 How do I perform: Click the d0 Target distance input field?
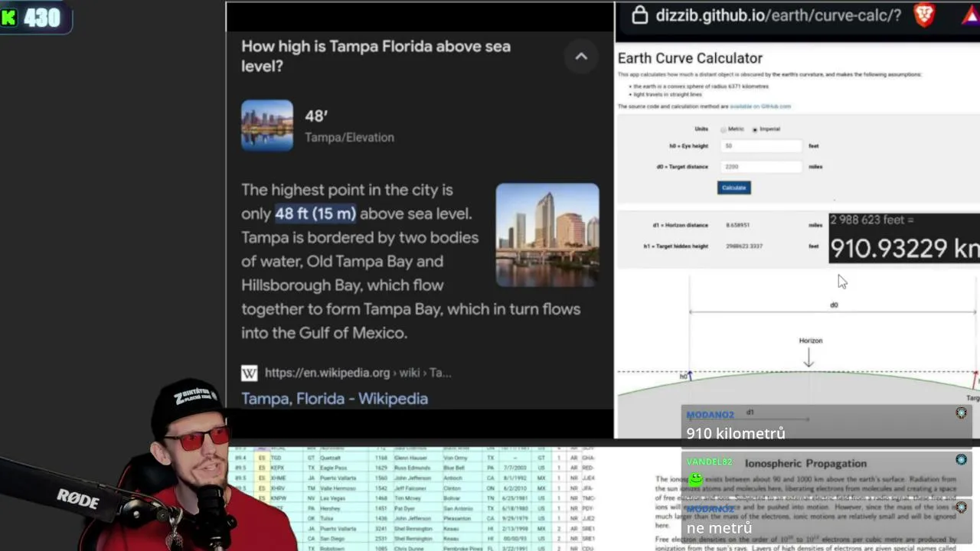coord(759,166)
